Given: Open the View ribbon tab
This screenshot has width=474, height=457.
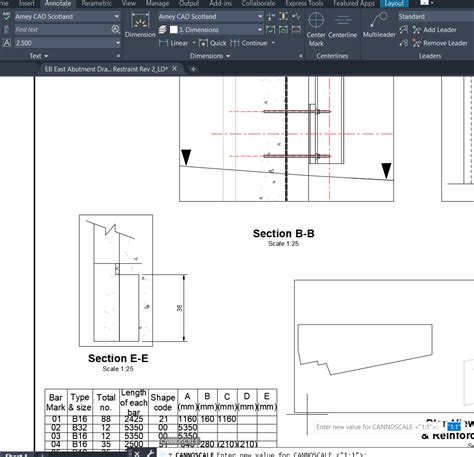Looking at the screenshot, I should click(129, 3).
